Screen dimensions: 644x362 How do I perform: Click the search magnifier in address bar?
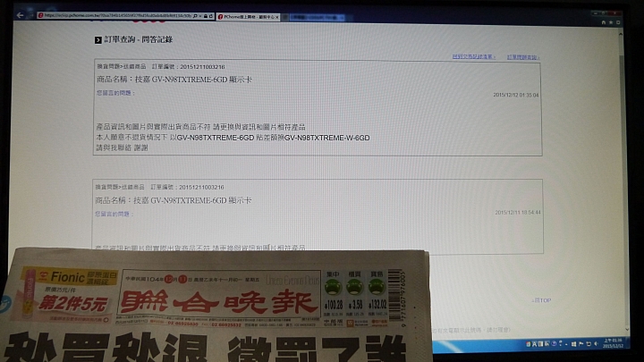[x=195, y=15]
